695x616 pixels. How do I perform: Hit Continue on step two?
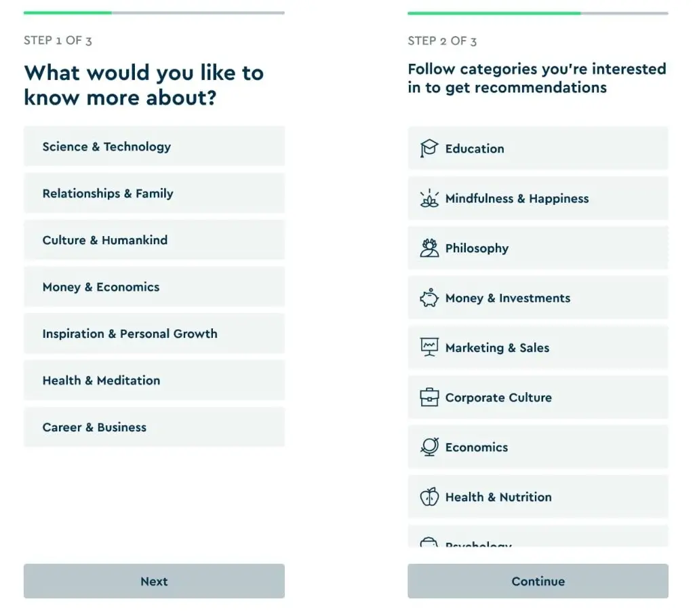click(x=538, y=581)
